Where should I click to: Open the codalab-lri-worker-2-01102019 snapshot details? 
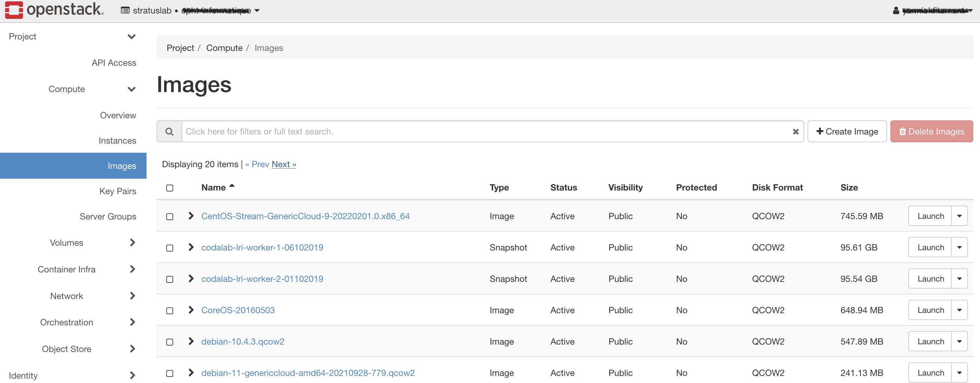262,278
